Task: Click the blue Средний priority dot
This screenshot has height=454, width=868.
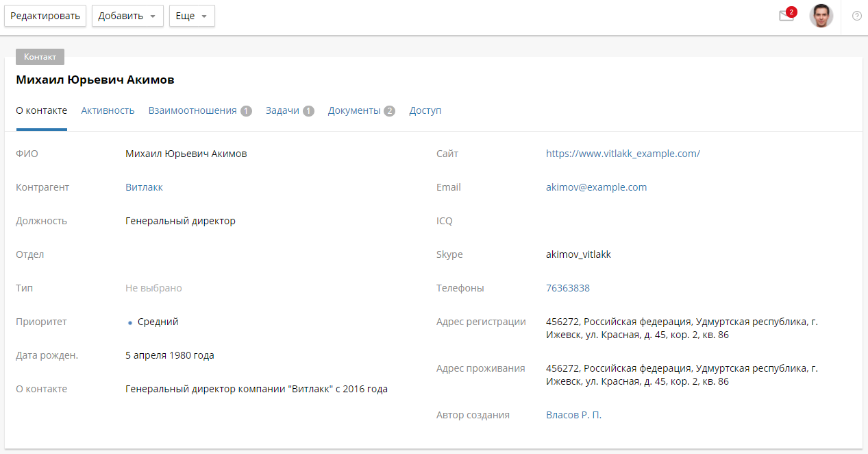Action: tap(130, 322)
